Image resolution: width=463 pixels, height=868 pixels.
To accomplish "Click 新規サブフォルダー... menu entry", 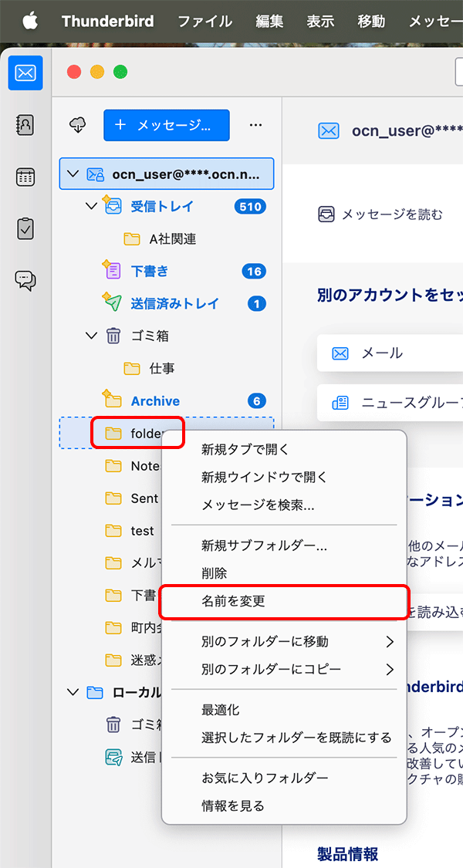I will click(x=264, y=545).
